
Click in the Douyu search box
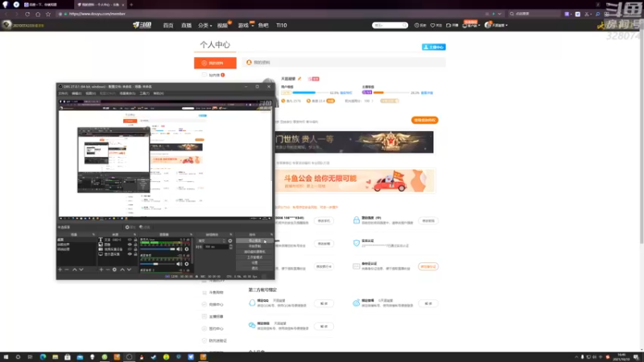(390, 26)
